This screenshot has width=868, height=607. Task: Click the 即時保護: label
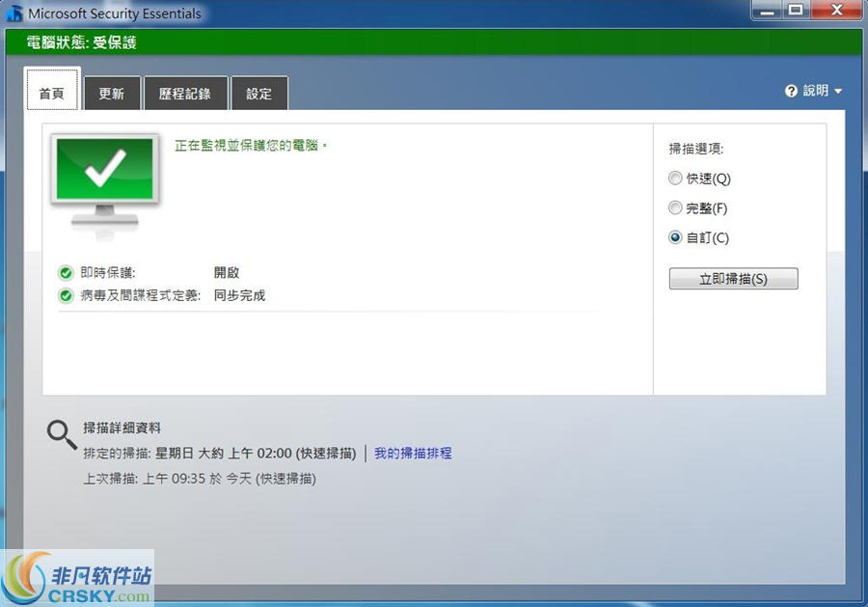tap(108, 272)
